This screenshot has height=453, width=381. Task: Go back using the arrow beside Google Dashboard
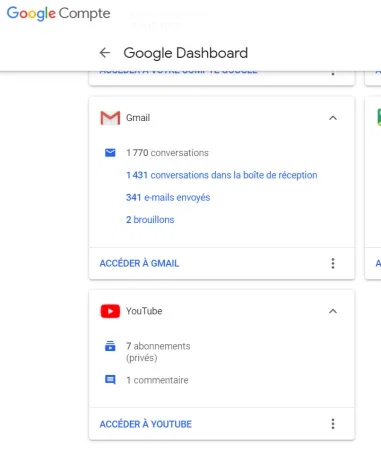105,53
